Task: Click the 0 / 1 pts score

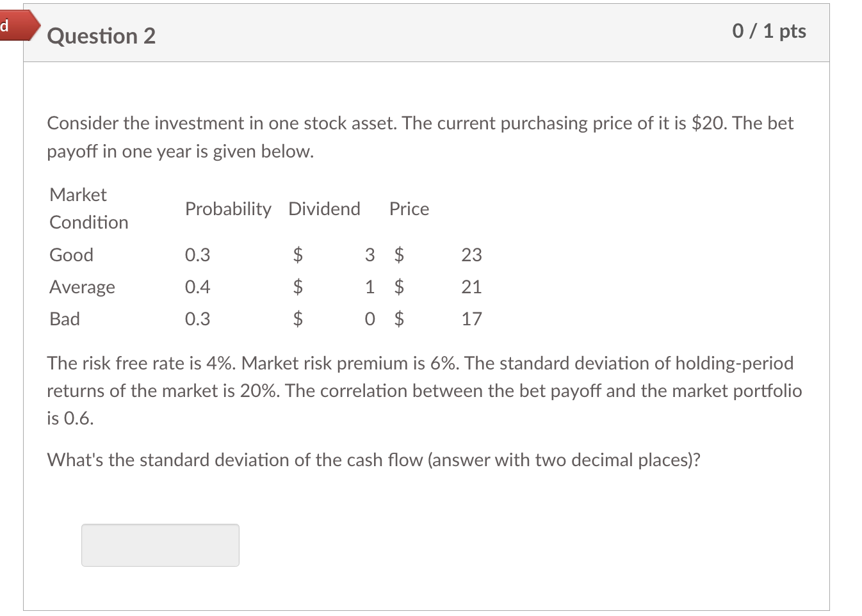Action: (768, 31)
